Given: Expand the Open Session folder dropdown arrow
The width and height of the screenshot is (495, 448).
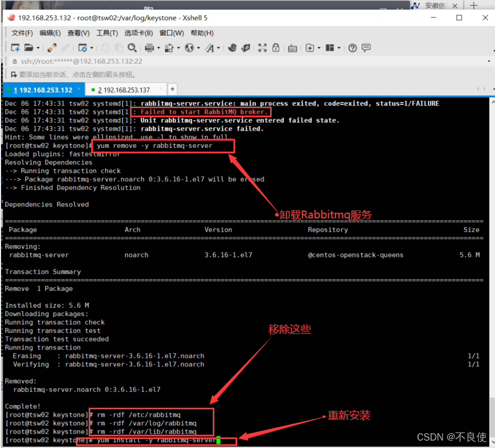Looking at the screenshot, I should pos(38,48).
